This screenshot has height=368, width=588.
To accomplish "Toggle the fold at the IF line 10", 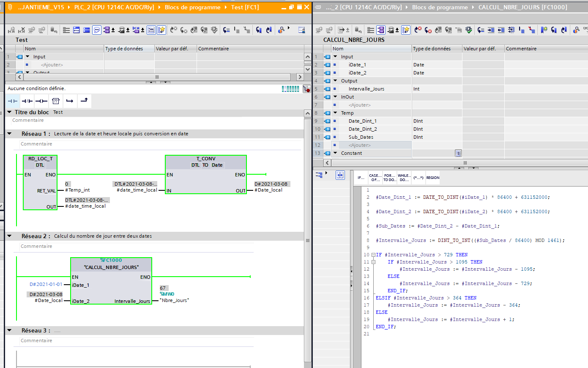I will click(x=373, y=255).
